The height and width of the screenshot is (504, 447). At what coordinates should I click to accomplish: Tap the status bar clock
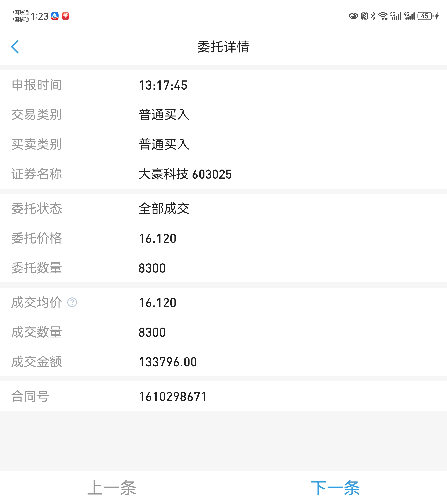point(39,16)
